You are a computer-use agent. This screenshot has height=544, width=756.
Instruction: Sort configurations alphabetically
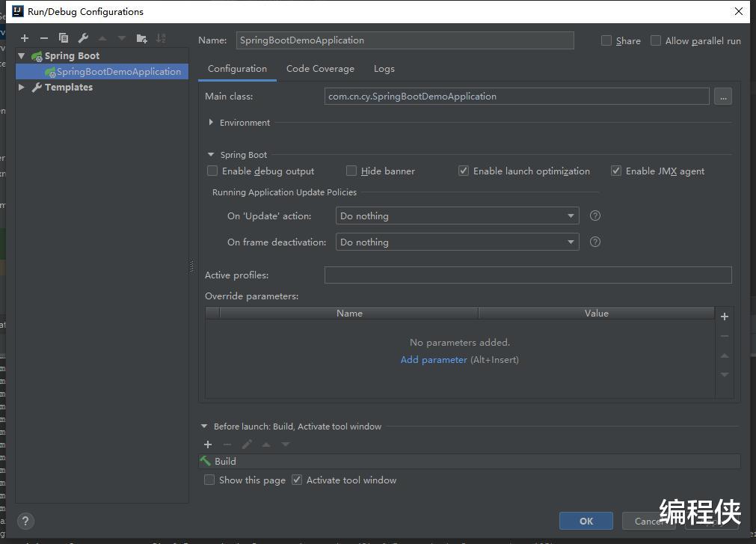pos(161,38)
